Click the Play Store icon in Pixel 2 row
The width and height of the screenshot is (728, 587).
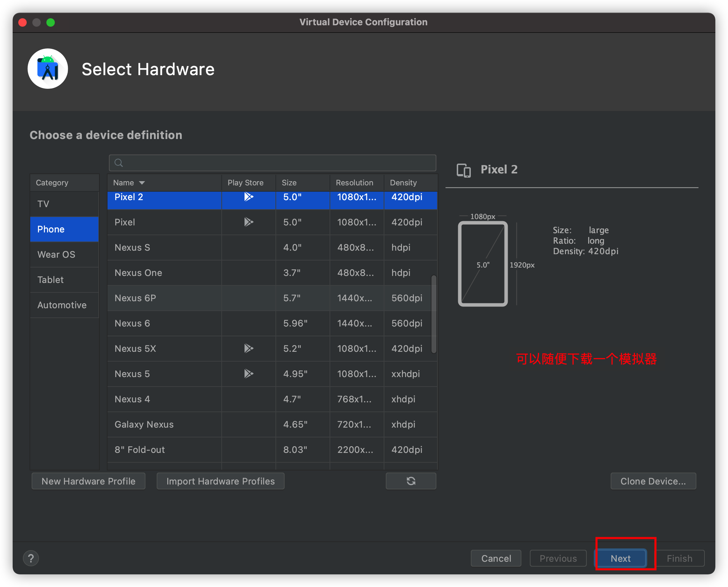point(249,197)
